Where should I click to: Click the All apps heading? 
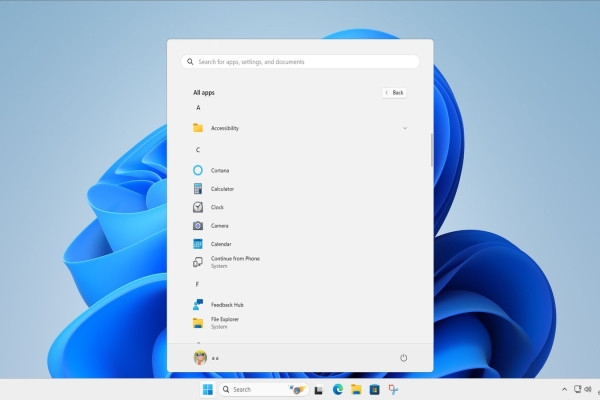(x=204, y=93)
